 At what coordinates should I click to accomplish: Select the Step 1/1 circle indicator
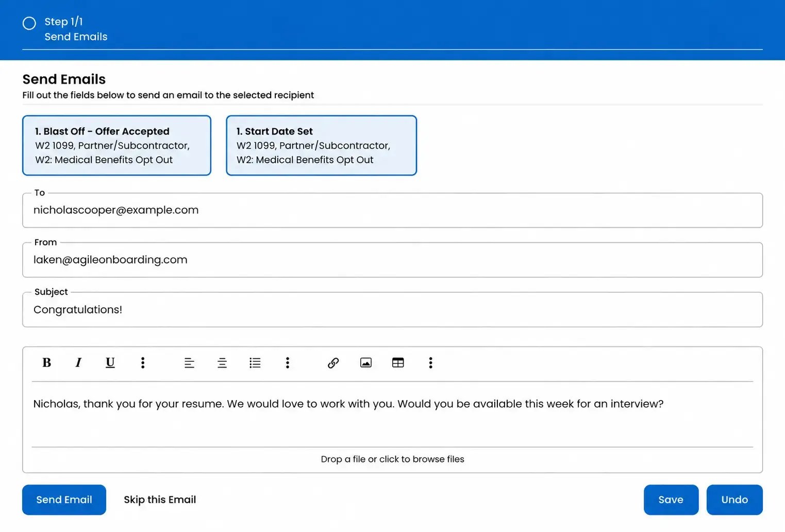point(29,23)
